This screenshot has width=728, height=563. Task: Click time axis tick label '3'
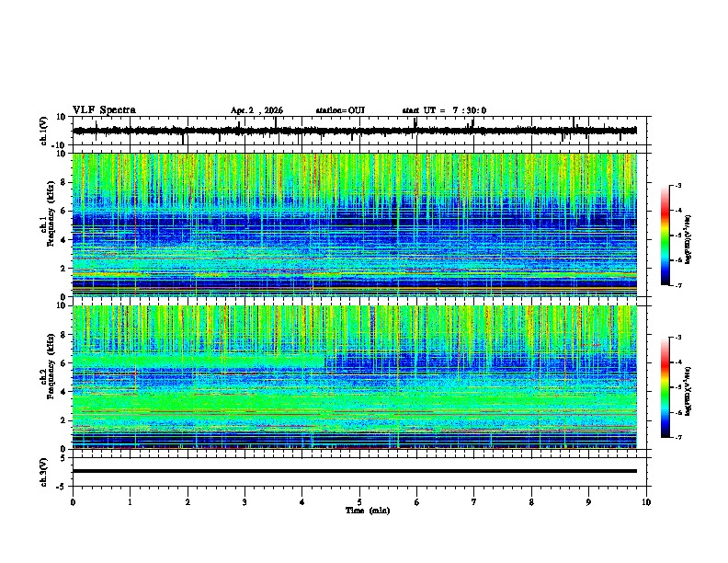pos(245,502)
